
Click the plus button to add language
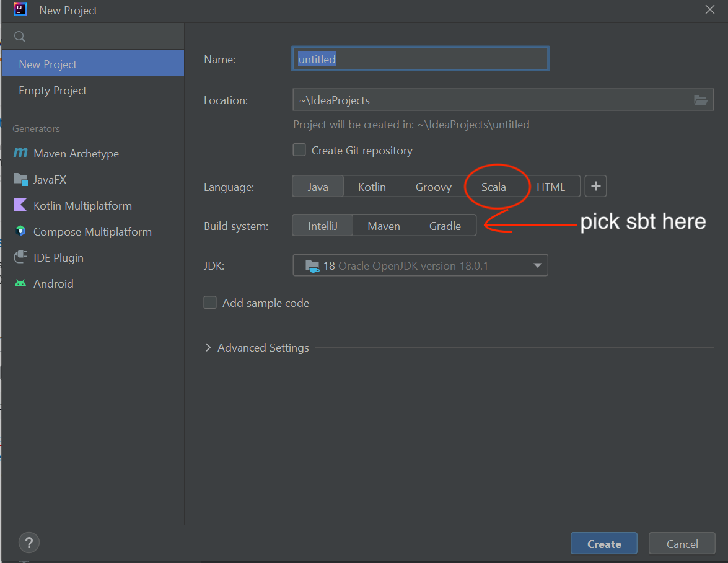click(595, 186)
